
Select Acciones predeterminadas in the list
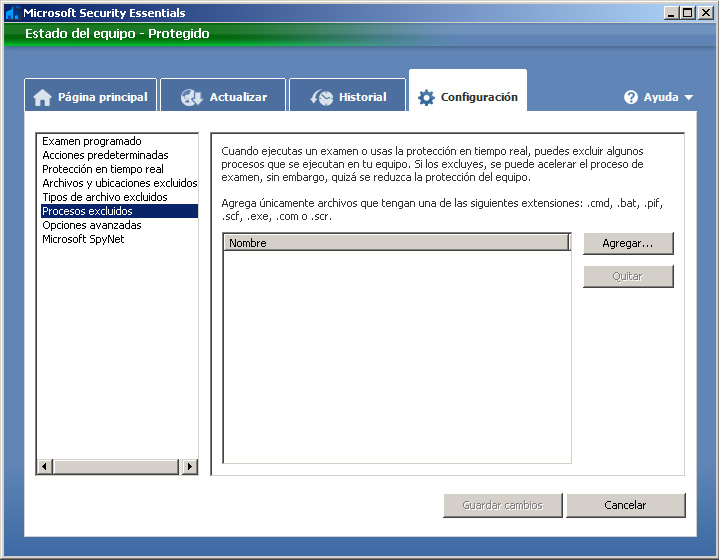105,155
